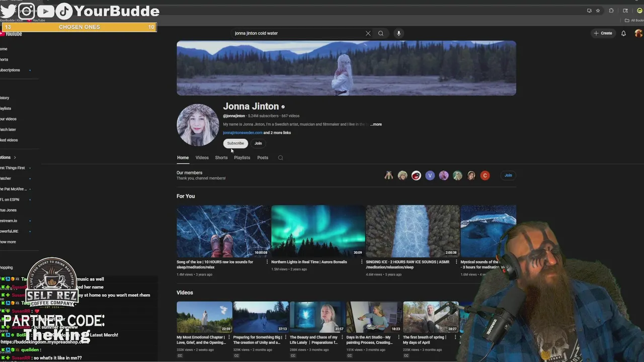Open the browser extensions puzzle icon
644x362 pixels.
(611, 11)
